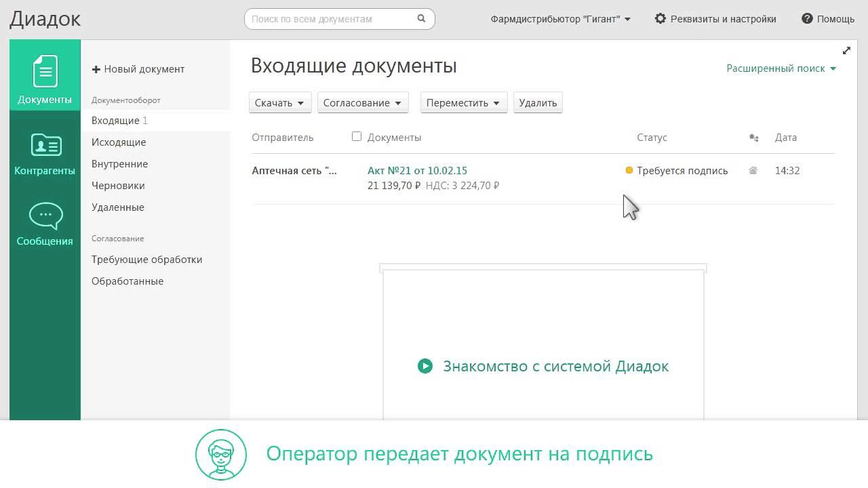Image resolution: width=868 pixels, height=488 pixels.
Task: Open the Внутренние folder
Action: click(x=119, y=164)
